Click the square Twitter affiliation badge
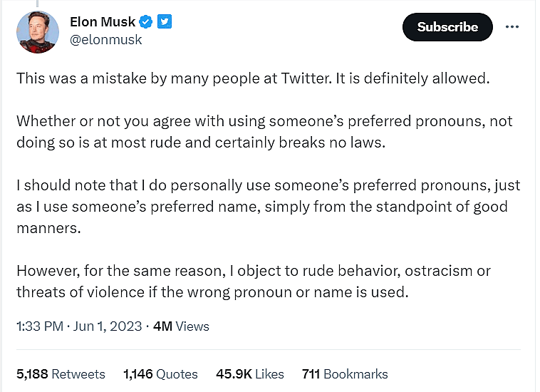The width and height of the screenshot is (540, 392). (165, 22)
